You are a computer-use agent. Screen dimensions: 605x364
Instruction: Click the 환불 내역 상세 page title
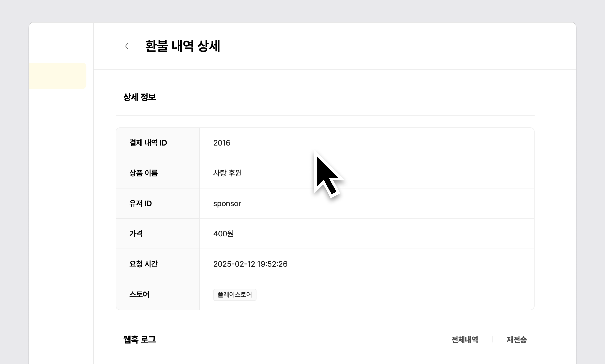coord(183,46)
